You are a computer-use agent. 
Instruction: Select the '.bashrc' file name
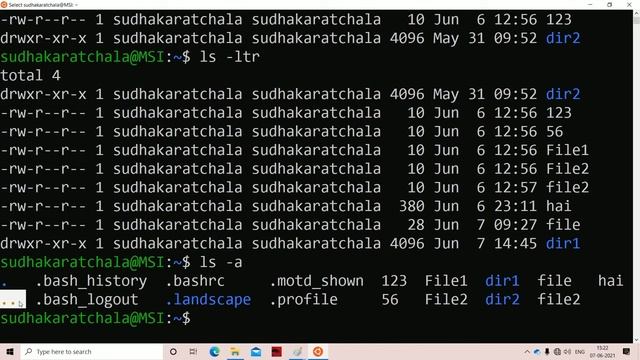(x=195, y=281)
